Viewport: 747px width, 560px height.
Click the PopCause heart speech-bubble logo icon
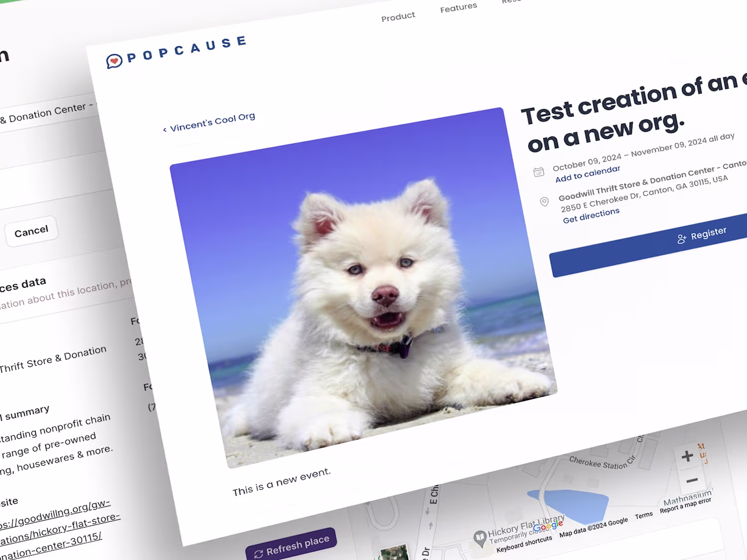click(x=114, y=61)
